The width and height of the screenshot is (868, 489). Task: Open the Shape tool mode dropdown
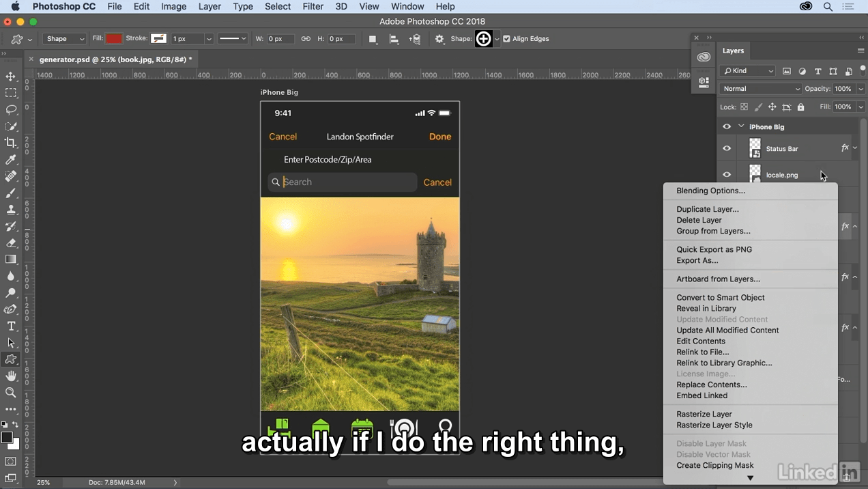pyautogui.click(x=64, y=39)
